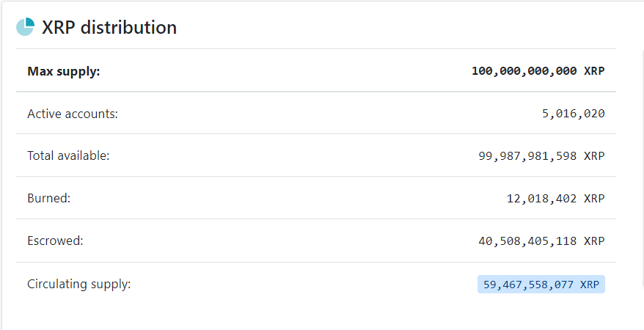The width and height of the screenshot is (644, 330).
Task: Click the 100,000,000,000 XRP max supply value
Action: tap(538, 71)
